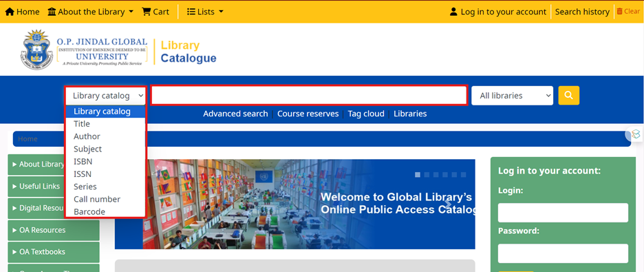The image size is (644, 272).
Task: Click Home in the breadcrumb bar
Action: pyautogui.click(x=28, y=139)
